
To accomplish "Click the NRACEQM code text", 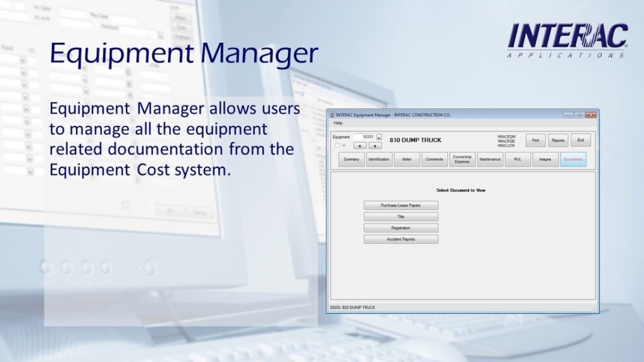I will pyautogui.click(x=506, y=137).
